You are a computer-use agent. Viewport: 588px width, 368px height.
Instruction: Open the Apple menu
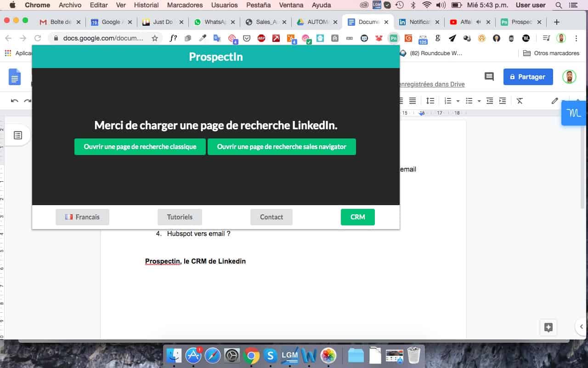pos(12,5)
